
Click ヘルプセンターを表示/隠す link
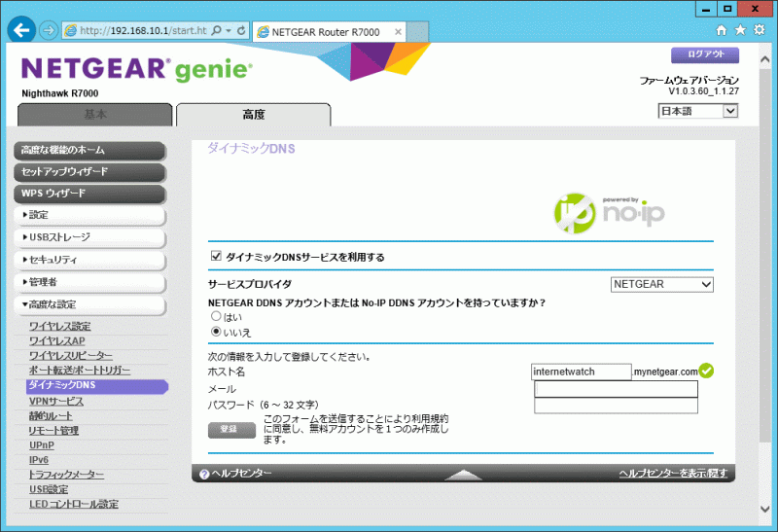click(672, 474)
